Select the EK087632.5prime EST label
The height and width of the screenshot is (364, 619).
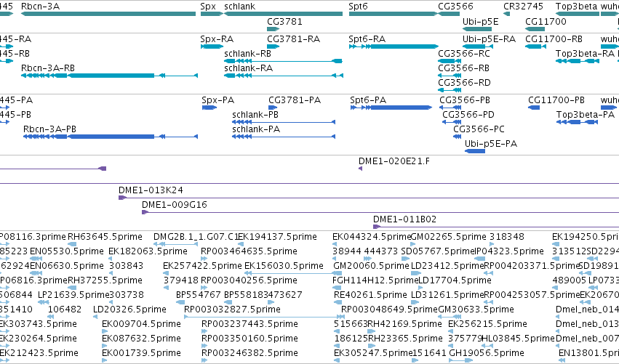coord(141,339)
